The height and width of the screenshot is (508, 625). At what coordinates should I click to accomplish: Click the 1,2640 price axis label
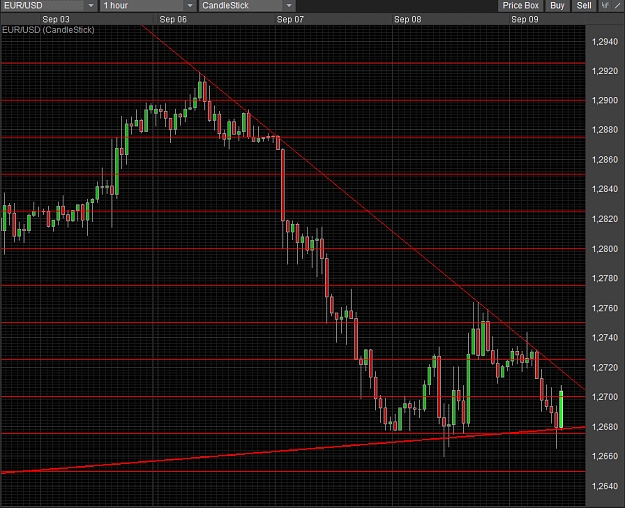click(605, 486)
